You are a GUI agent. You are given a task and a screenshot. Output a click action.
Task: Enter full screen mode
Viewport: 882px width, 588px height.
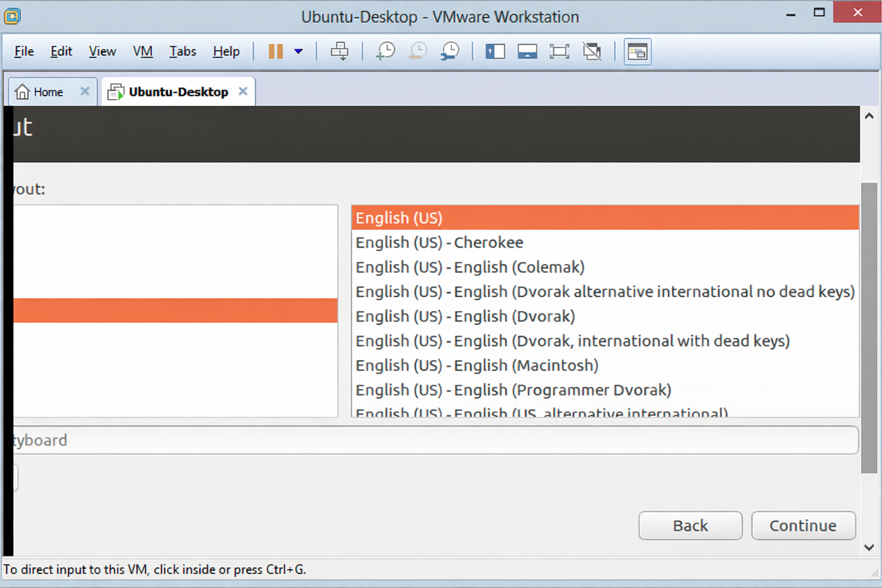tap(559, 52)
